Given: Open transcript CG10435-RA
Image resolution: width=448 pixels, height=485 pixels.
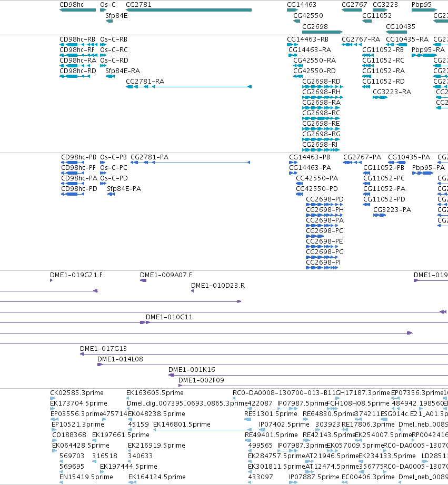Looking at the screenshot, I should (x=396, y=45).
